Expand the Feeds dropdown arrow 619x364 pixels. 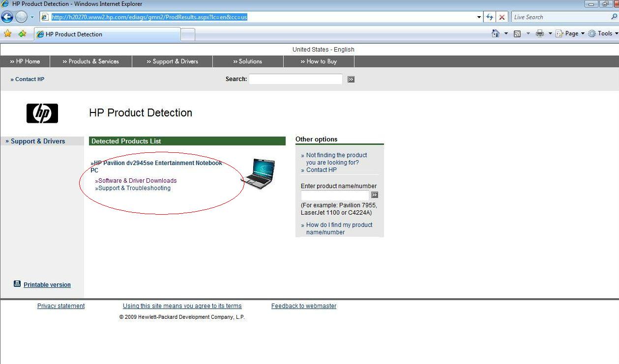(529, 33)
